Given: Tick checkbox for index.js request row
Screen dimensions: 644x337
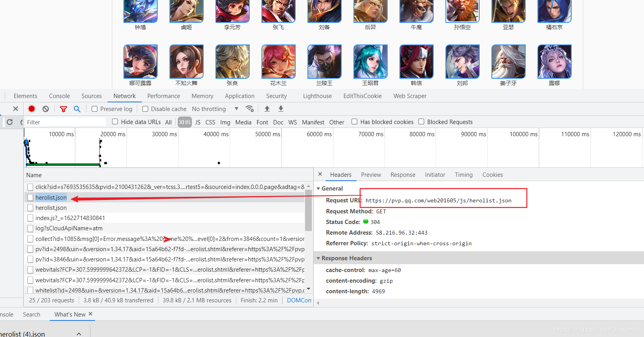Looking at the screenshot, I should pos(30,218).
